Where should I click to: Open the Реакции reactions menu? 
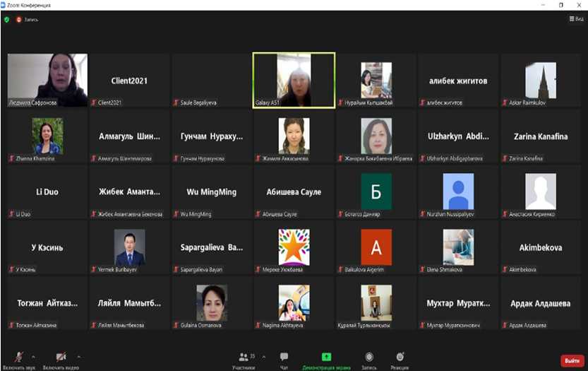point(400,360)
